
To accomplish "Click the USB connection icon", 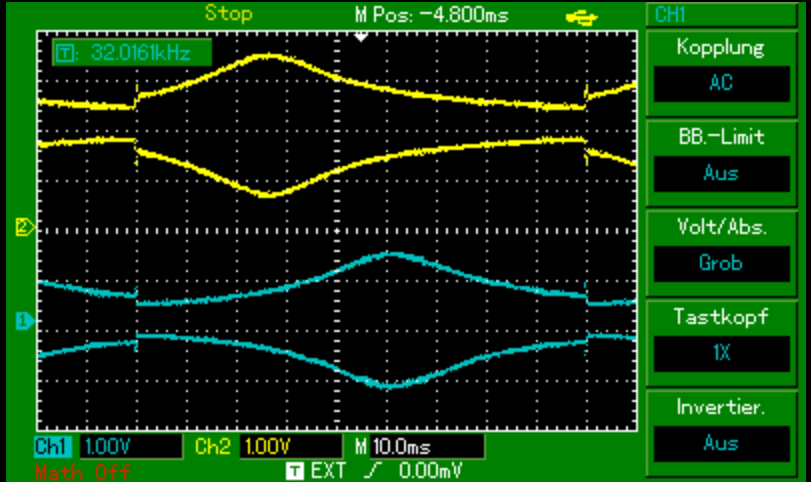I will 577,15.
